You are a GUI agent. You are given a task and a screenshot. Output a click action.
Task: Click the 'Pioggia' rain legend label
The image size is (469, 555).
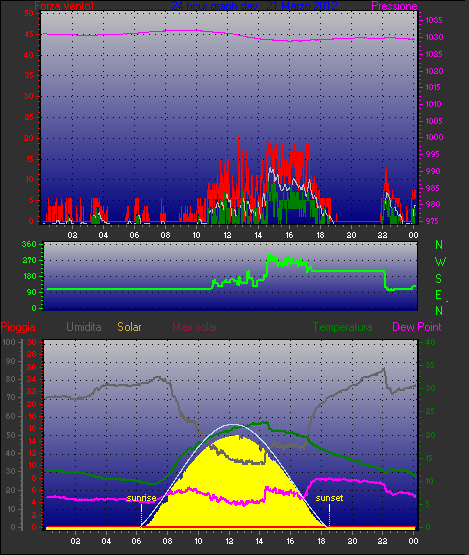[18, 327]
